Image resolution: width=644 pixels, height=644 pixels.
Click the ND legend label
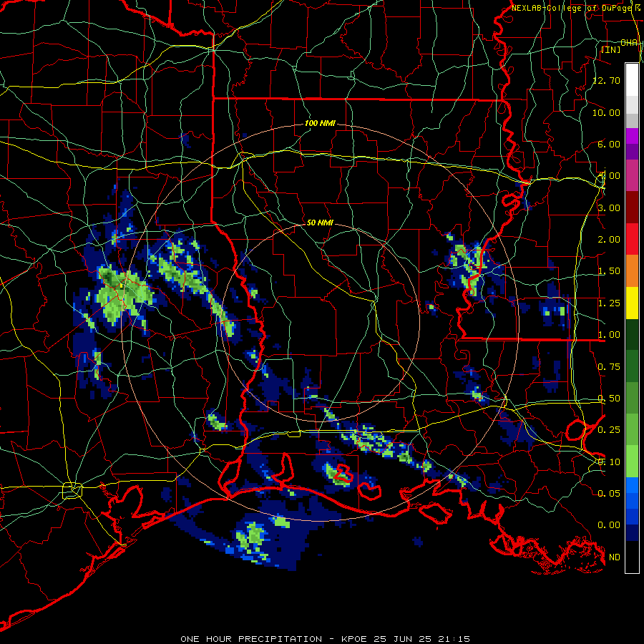click(x=615, y=557)
